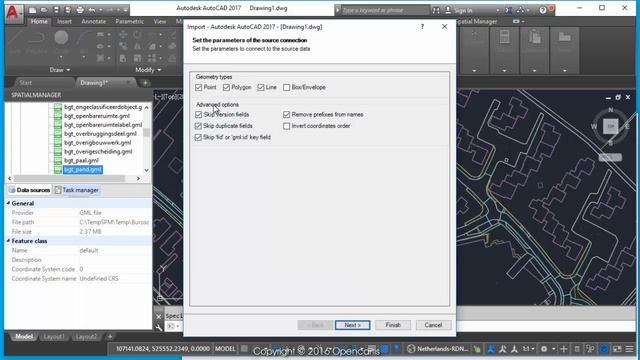Select the Rotate tool in the Modify panel

(138, 35)
